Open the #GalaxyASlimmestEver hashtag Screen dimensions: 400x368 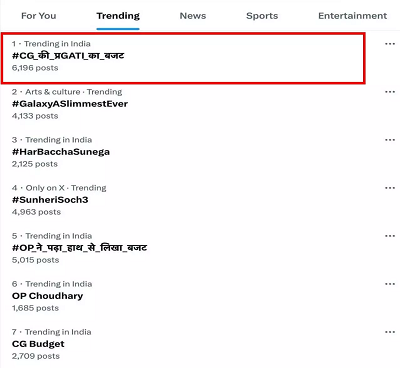[x=70, y=104]
